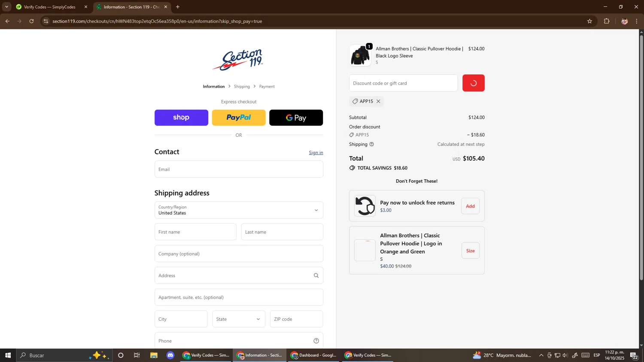Choose Google Pay express checkout

[296, 118]
